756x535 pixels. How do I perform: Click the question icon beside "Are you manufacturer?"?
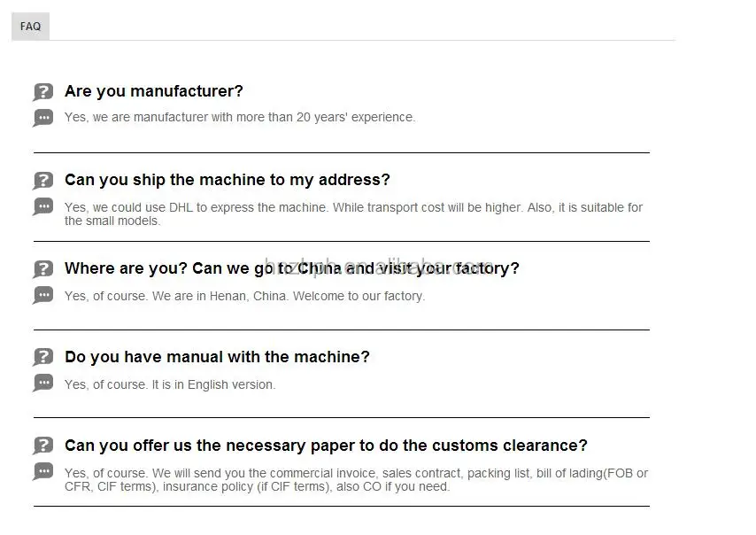pyautogui.click(x=42, y=91)
